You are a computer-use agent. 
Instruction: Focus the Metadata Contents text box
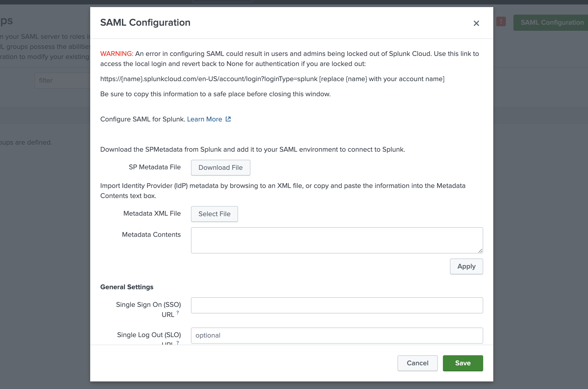pos(337,240)
